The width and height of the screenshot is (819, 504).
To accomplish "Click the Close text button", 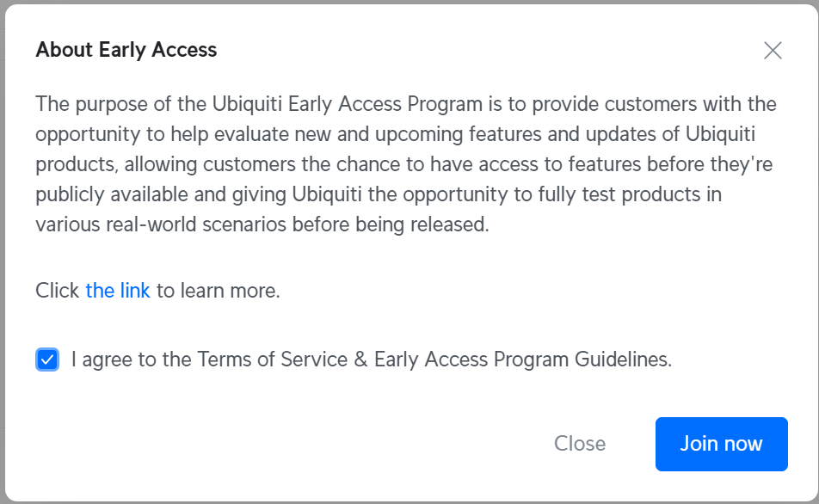I will click(580, 444).
